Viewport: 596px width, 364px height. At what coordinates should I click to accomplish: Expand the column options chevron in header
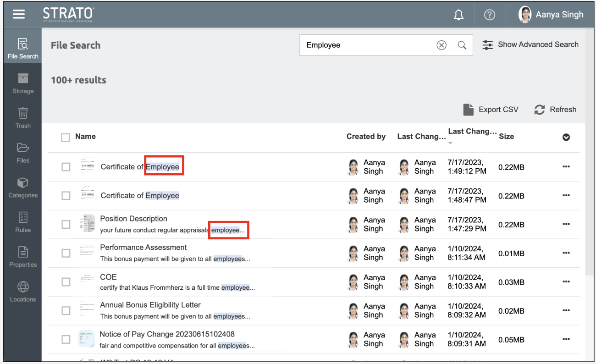(x=566, y=137)
